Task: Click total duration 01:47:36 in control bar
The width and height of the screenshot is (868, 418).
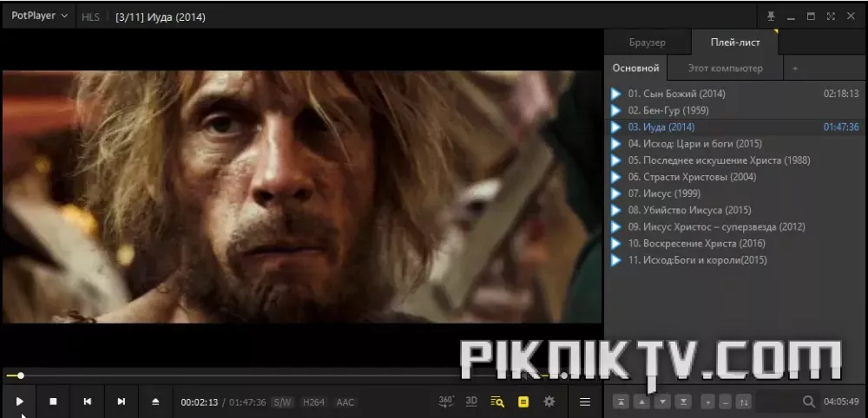Action: click(x=248, y=402)
